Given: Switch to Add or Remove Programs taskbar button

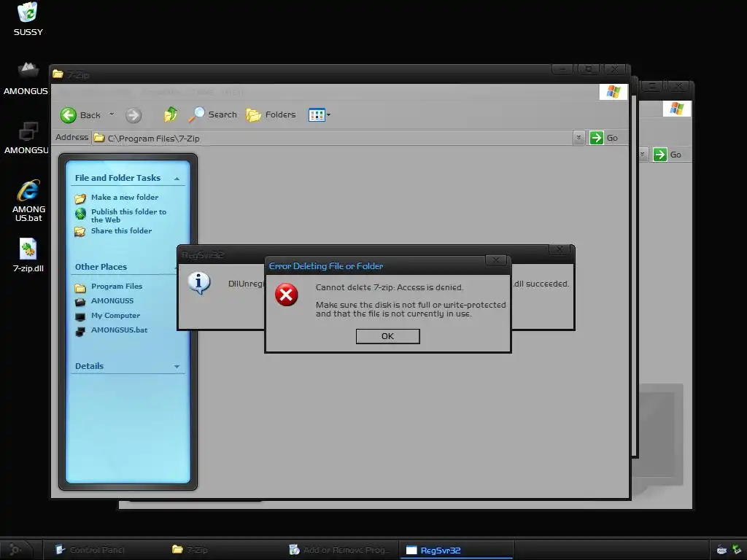Looking at the screenshot, I should 340,550.
